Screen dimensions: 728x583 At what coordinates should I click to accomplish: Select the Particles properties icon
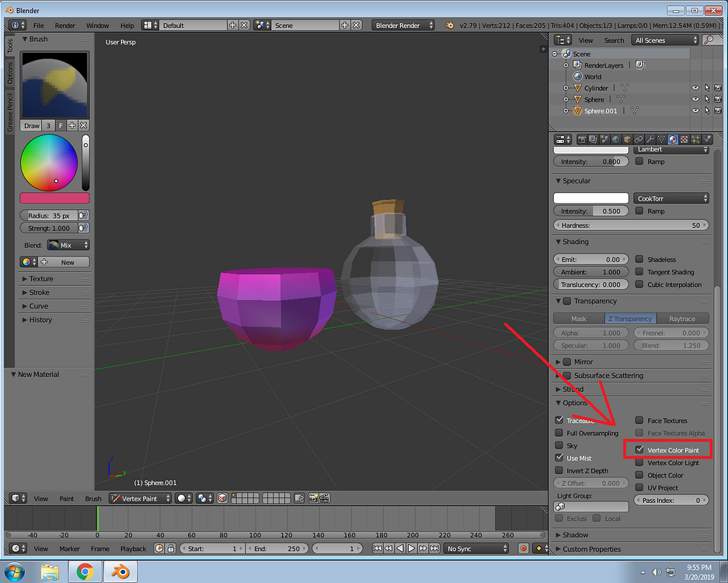pos(694,139)
